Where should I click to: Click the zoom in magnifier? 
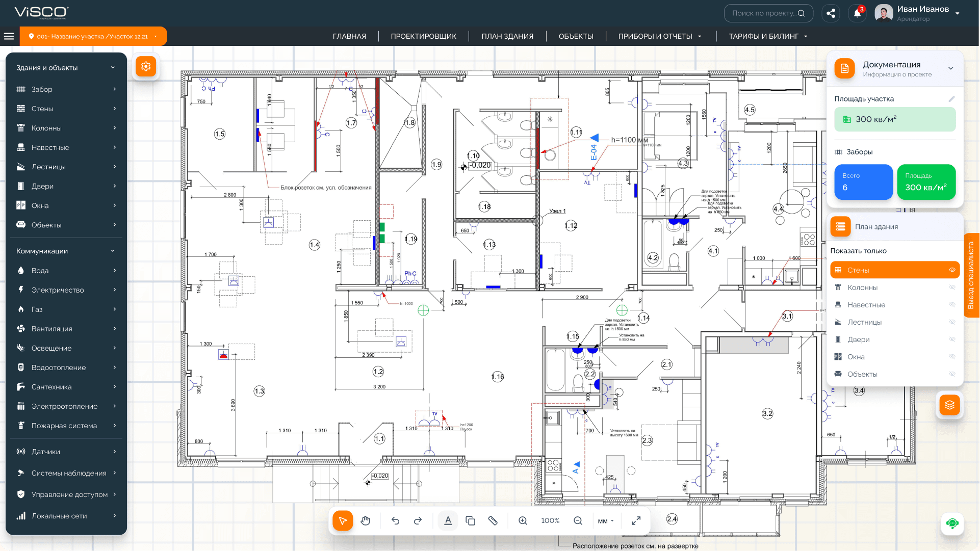click(523, 520)
